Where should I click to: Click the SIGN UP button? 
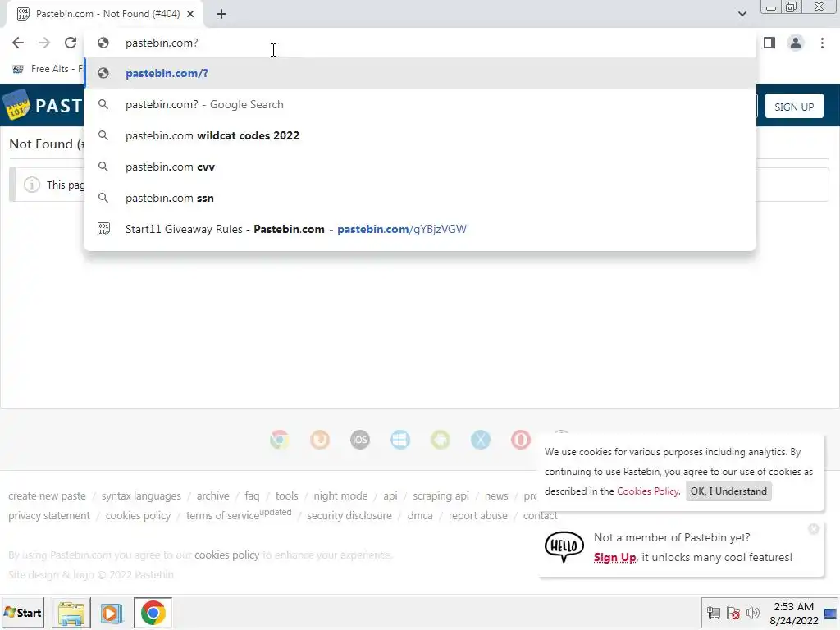point(794,107)
